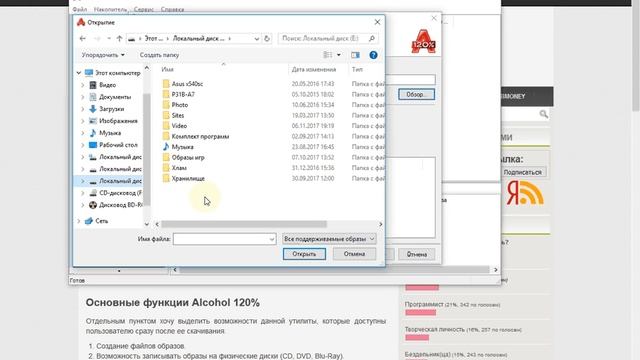The height and width of the screenshot is (360, 640).
Task: Click the horizontal scrollbar of file list
Action: (x=244, y=224)
